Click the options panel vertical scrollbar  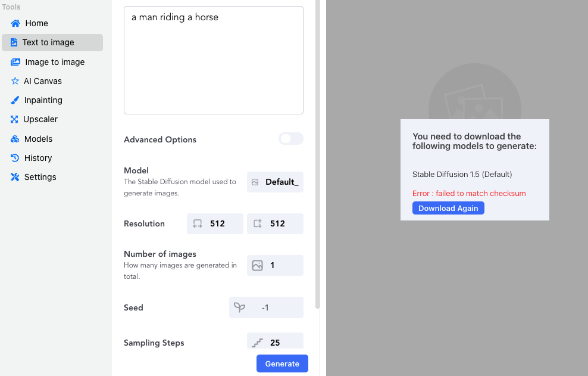pyautogui.click(x=318, y=155)
